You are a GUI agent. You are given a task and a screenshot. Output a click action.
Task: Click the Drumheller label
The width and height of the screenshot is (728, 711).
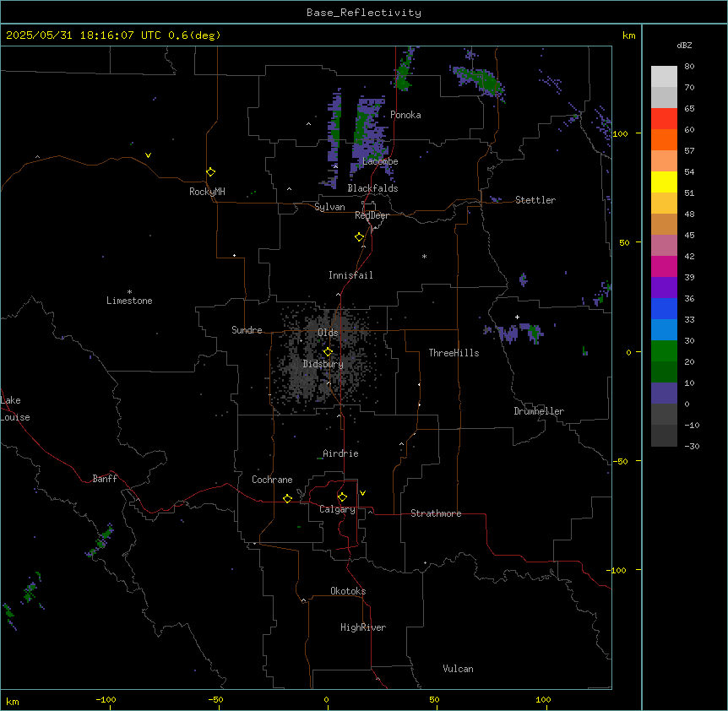(539, 411)
